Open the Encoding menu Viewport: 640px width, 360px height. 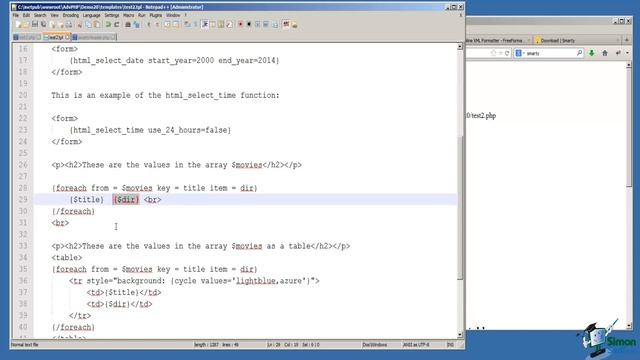[71, 15]
